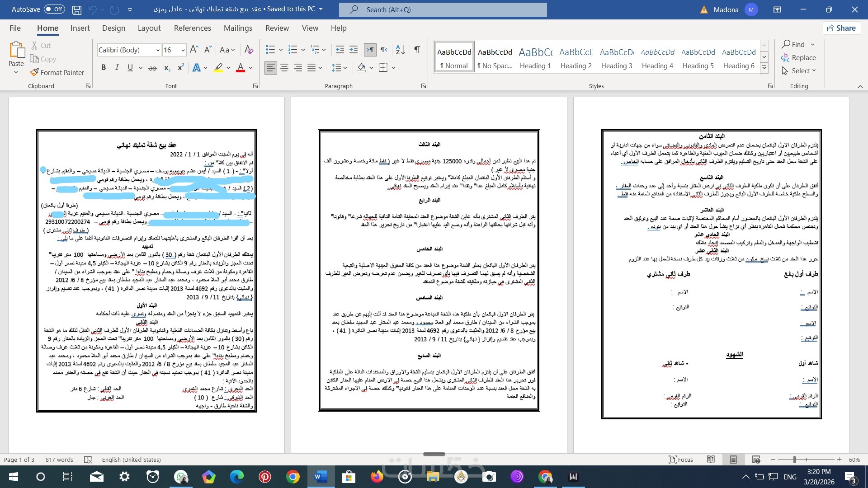Apply red font color swatch
Image resolution: width=868 pixels, height=488 pixels.
pos(241,68)
